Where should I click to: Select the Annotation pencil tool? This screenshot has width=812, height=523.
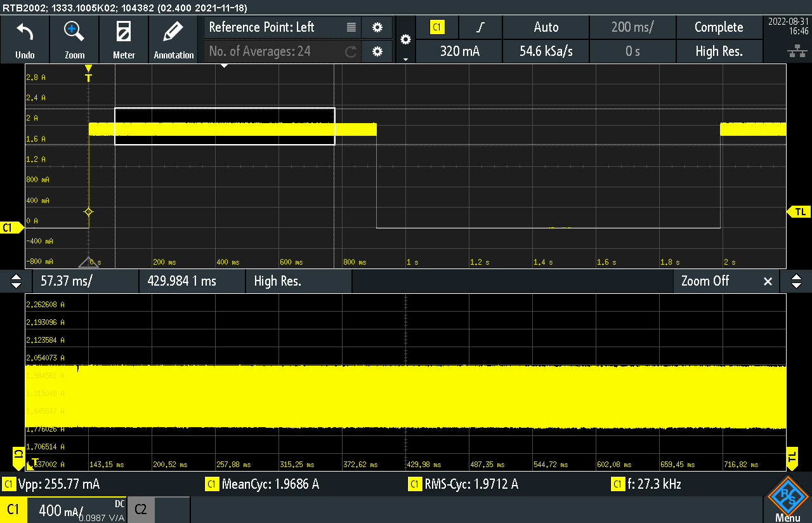click(173, 32)
